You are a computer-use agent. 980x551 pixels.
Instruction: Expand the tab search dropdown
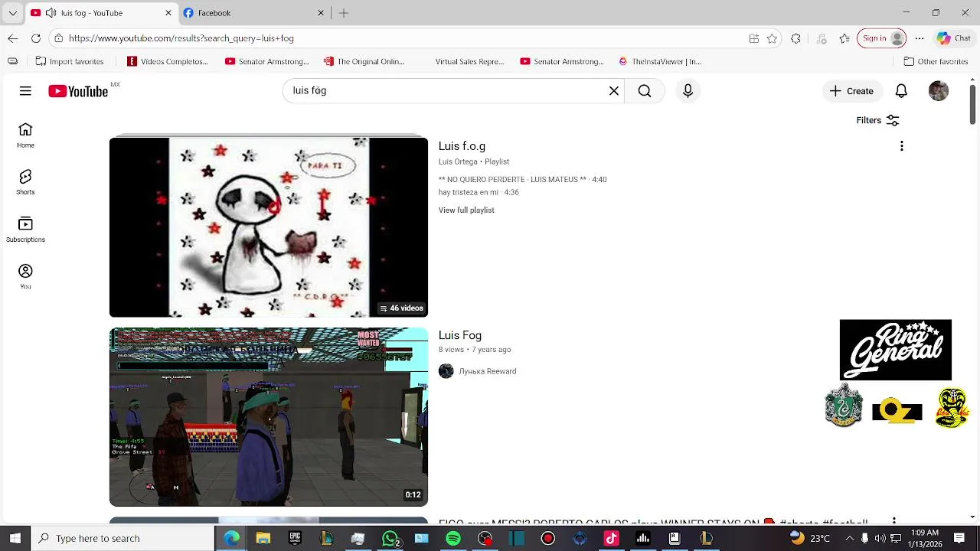[x=12, y=13]
